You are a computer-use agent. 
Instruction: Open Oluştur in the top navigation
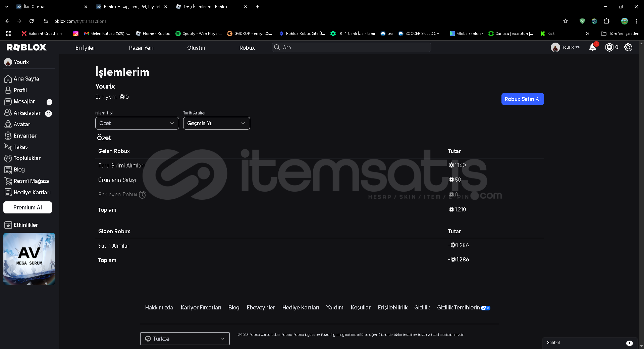coord(196,48)
